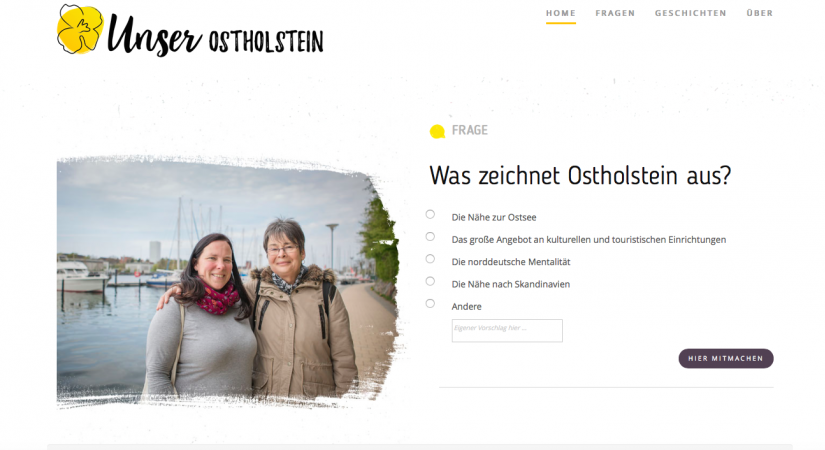
Task: Click the yellow speech bubble next to FRAGE
Action: pyautogui.click(x=437, y=131)
